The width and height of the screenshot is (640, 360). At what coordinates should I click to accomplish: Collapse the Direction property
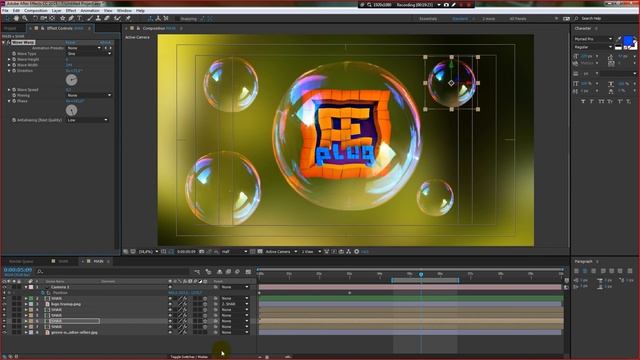point(9,71)
